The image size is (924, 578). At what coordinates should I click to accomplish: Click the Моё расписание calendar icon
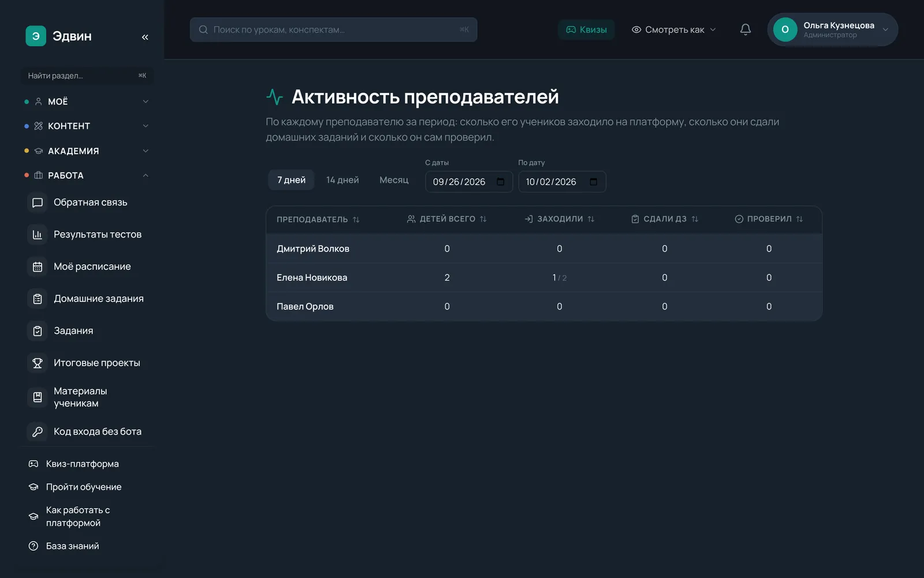38,267
